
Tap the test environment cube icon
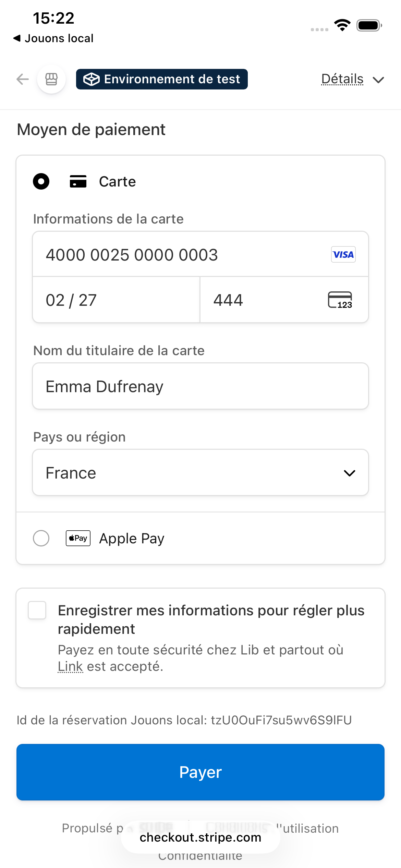(92, 79)
